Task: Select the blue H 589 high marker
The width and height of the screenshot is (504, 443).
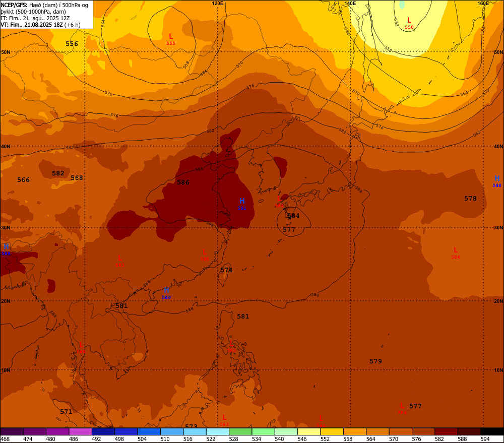Action: 166,293
